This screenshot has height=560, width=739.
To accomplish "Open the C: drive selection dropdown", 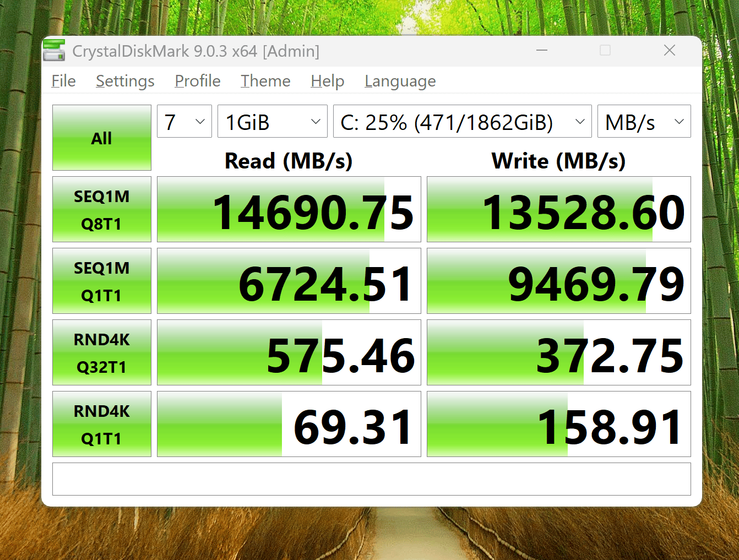I will pyautogui.click(x=463, y=121).
